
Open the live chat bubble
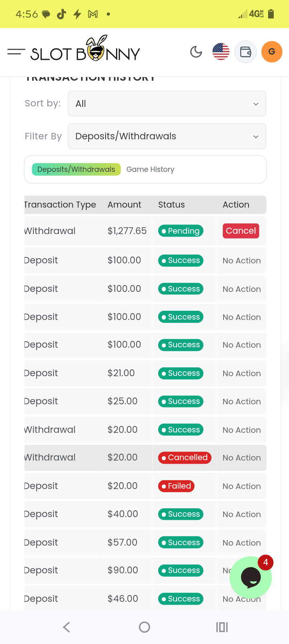tap(251, 577)
